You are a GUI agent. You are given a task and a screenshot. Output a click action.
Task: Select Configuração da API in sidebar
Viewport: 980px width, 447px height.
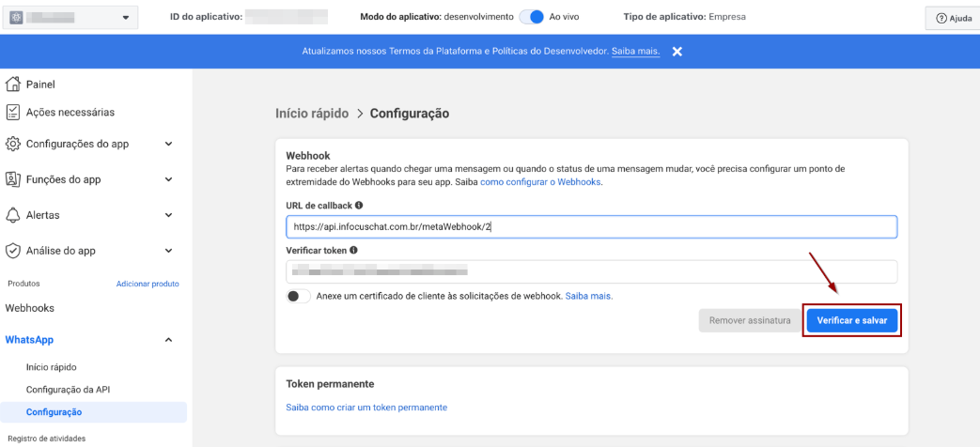point(69,389)
